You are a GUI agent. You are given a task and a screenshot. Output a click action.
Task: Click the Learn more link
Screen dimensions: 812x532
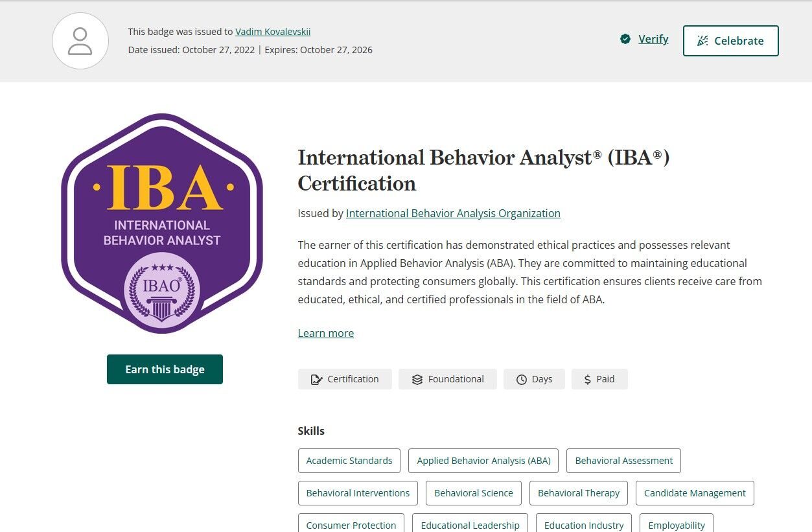pos(326,333)
